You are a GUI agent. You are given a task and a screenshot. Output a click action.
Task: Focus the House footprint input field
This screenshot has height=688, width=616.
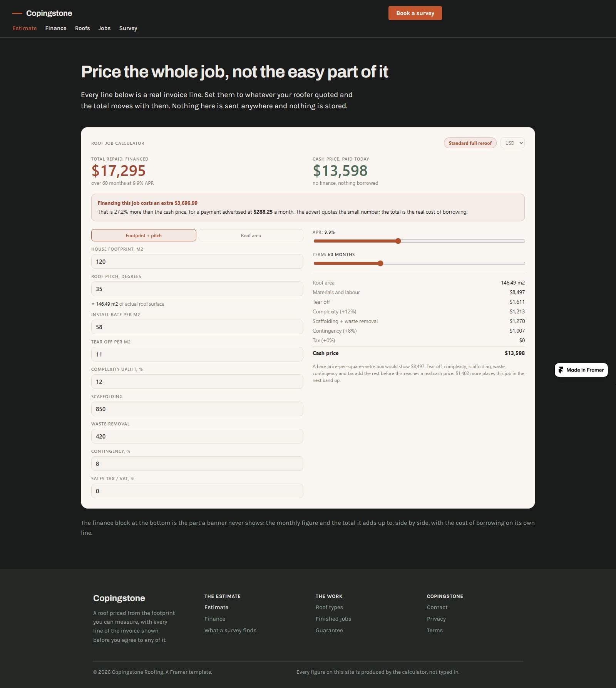197,261
